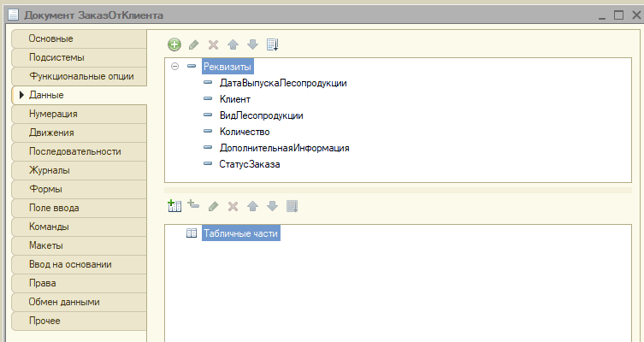Screen dimensions: 644x342
Task: Click the Sort list icon in attributes toolbar
Action: [273, 44]
